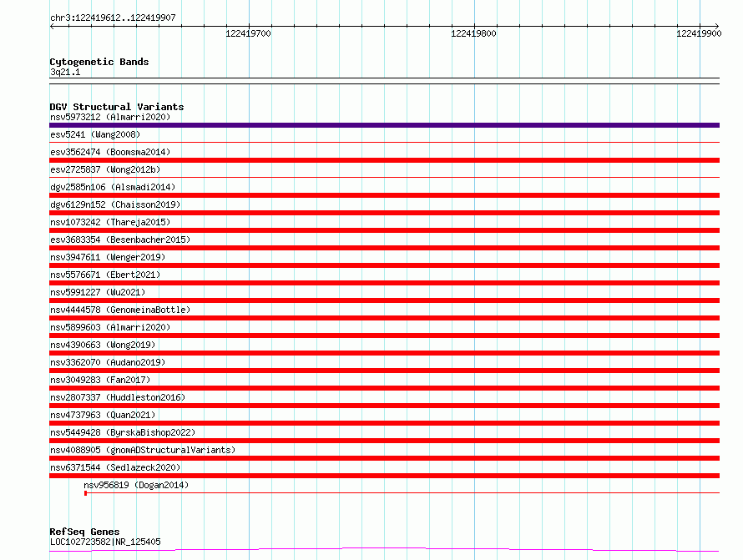Click the nsv5973212 (Almarri2020) purple variant bar

click(x=384, y=125)
